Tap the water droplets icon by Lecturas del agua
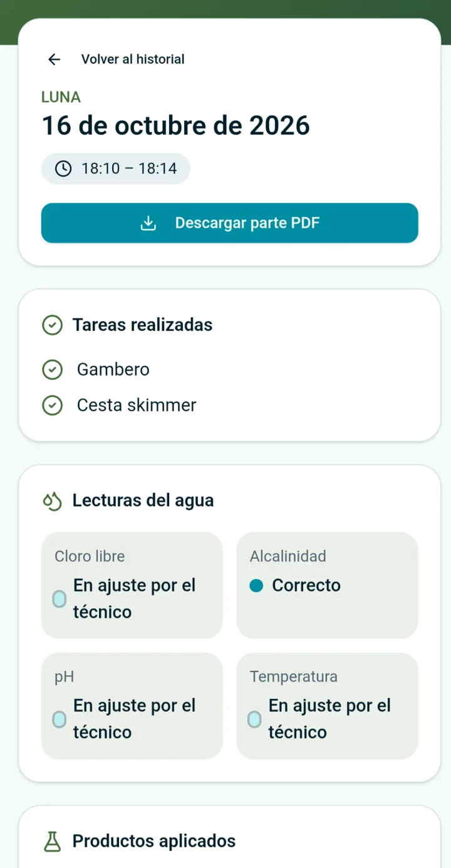 tap(52, 501)
